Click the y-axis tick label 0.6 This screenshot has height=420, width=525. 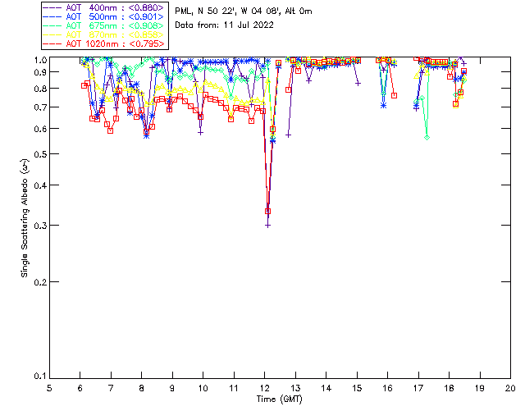click(x=40, y=129)
